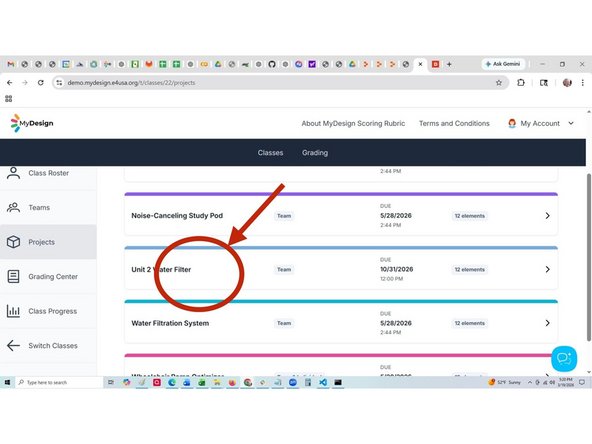The width and height of the screenshot is (592, 444).
Task: Go back to the previous page
Action: point(10,83)
